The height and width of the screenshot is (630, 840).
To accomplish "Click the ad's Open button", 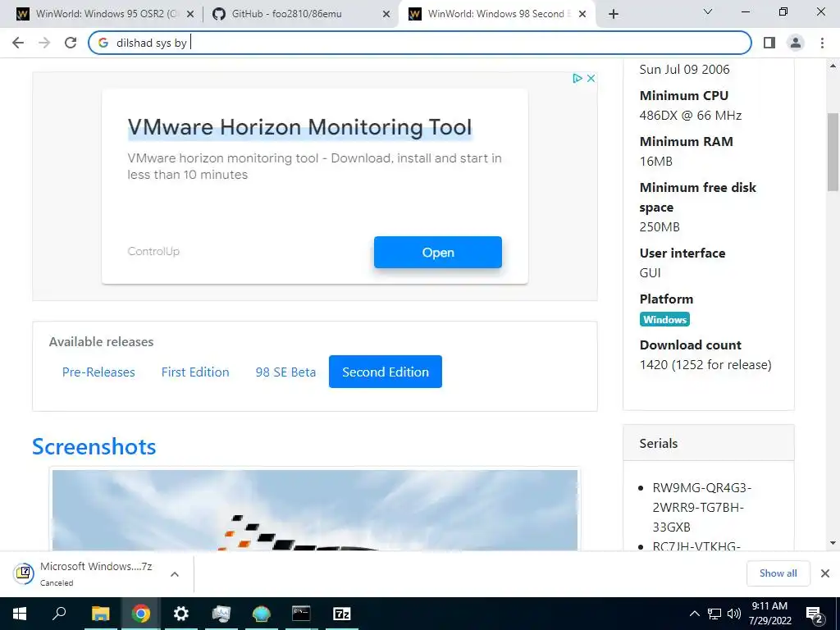I will pos(438,253).
